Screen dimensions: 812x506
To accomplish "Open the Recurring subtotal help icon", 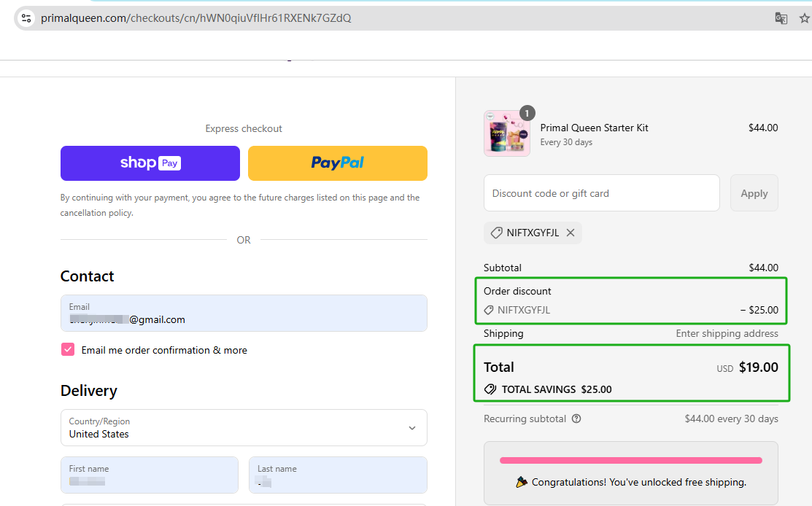I will click(576, 419).
